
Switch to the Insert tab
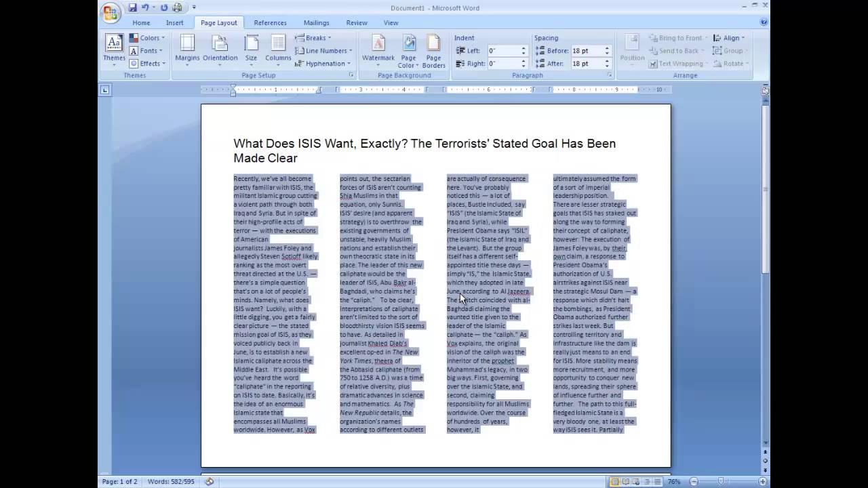point(174,22)
